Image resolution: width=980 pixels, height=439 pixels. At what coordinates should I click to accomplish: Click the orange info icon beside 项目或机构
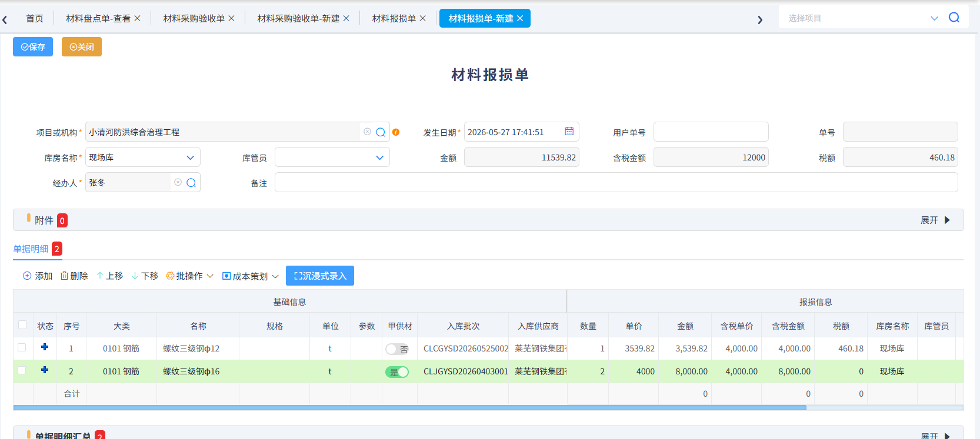(x=396, y=132)
